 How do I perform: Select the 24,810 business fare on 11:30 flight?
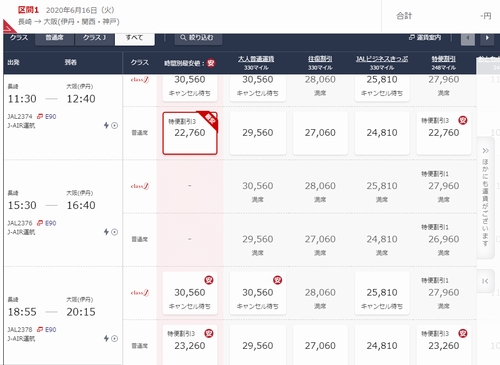382,133
